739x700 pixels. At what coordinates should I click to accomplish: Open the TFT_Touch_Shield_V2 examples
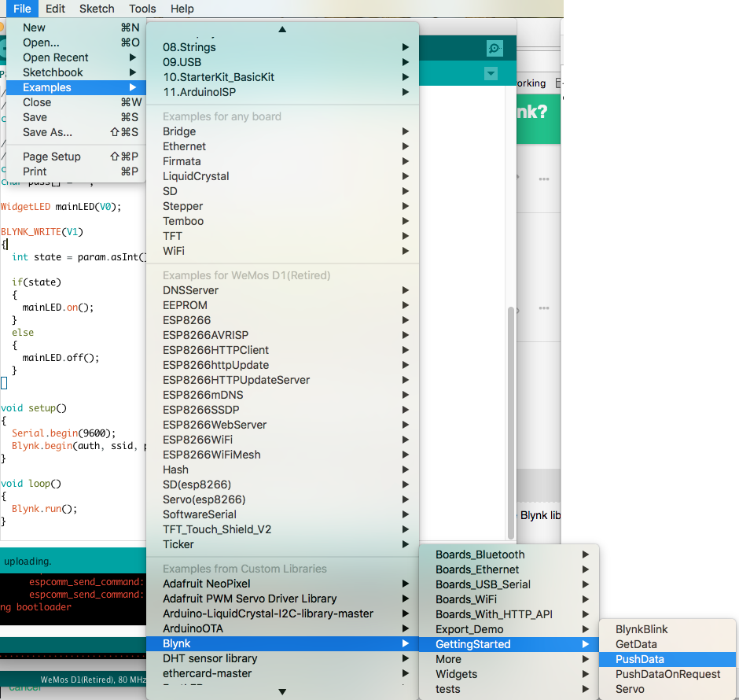click(x=282, y=530)
